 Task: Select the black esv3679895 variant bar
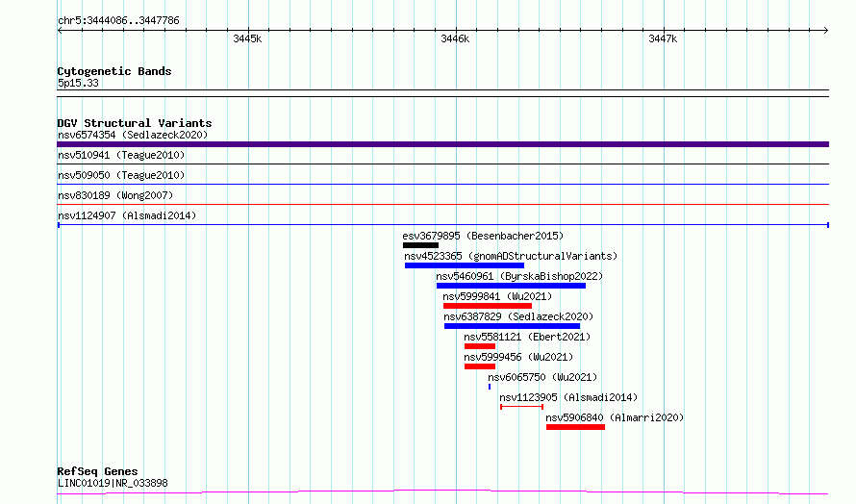click(x=420, y=245)
